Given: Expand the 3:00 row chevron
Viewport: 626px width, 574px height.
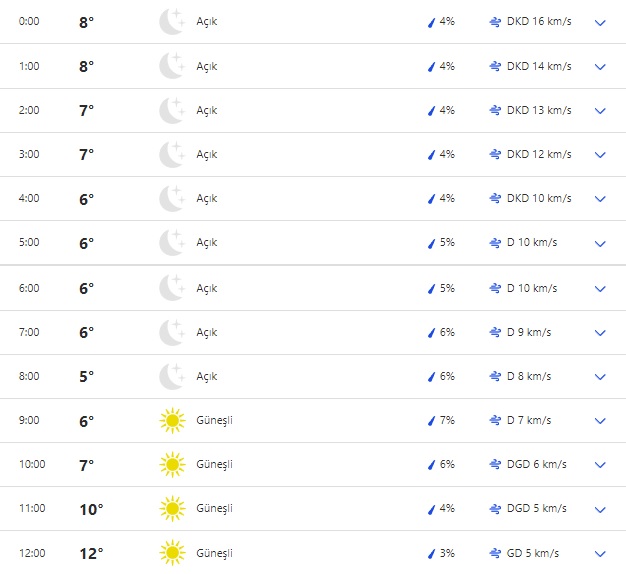Looking at the screenshot, I should coord(600,155).
